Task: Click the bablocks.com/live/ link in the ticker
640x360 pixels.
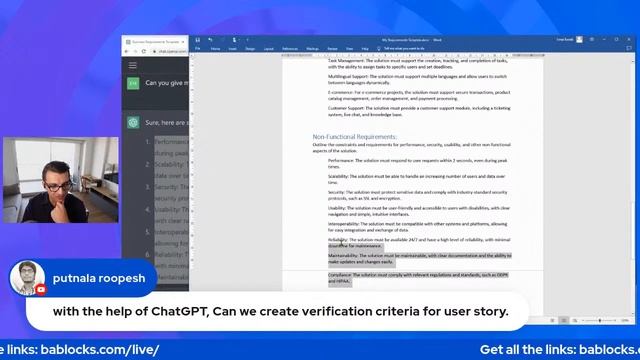Action: pyautogui.click(x=100, y=350)
